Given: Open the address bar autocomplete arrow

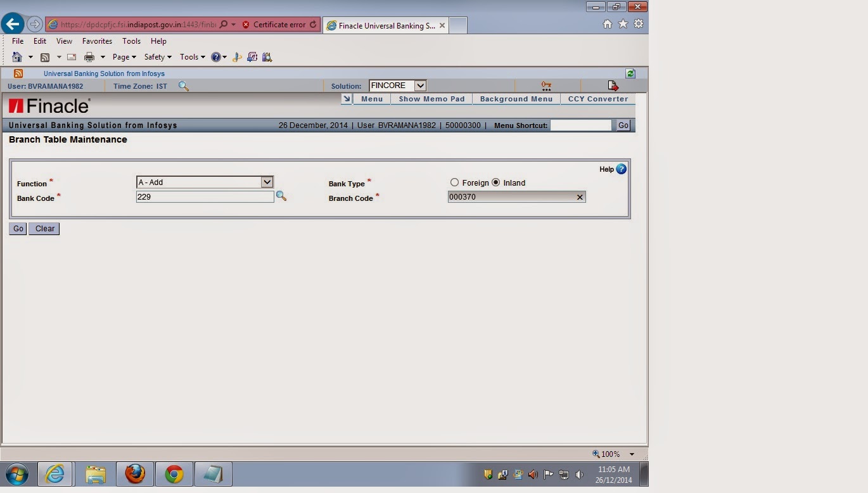Looking at the screenshot, I should tap(233, 25).
